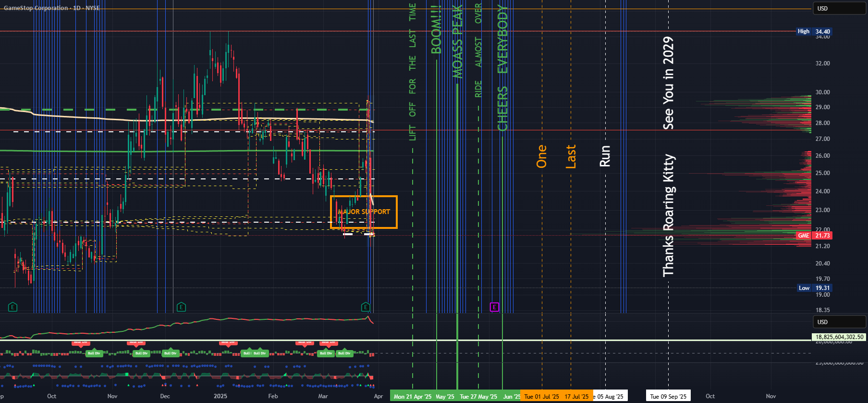Select the Mon 21 Apr '25 date marker
868x403 pixels.
coord(413,397)
